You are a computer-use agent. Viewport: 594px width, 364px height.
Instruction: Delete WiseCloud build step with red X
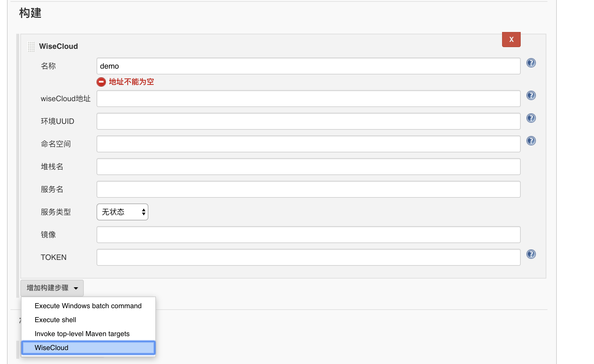(511, 40)
